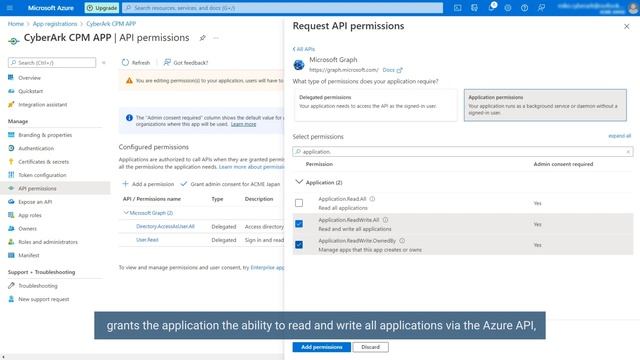Click Add permissions button
The width and height of the screenshot is (640, 360).
(322, 347)
